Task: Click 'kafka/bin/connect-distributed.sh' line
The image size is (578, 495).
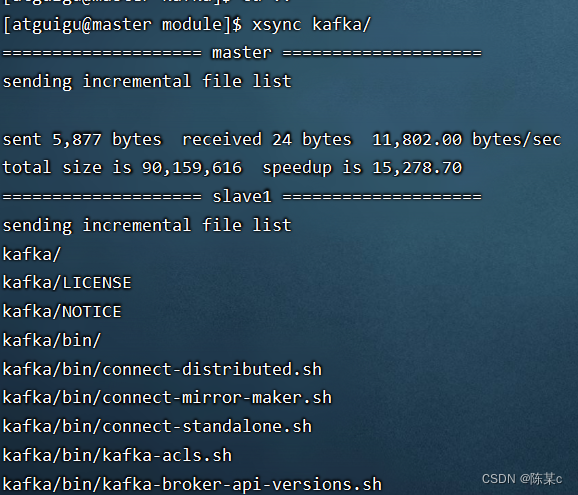Action: click(162, 369)
